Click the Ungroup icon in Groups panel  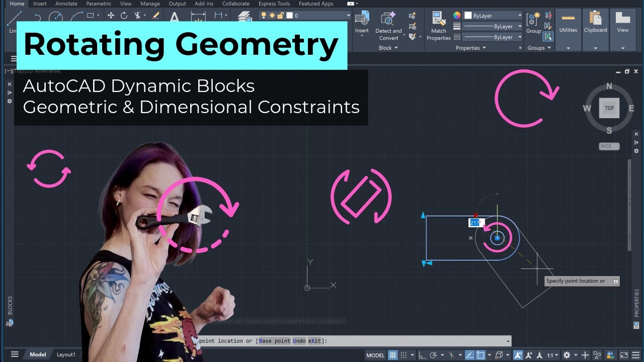tap(548, 16)
